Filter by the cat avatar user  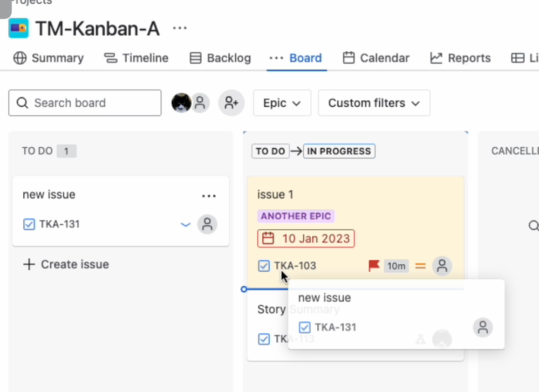pos(181,103)
